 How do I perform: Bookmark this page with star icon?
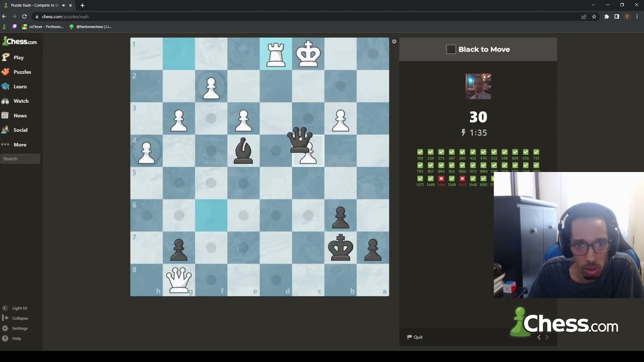[x=594, y=17]
